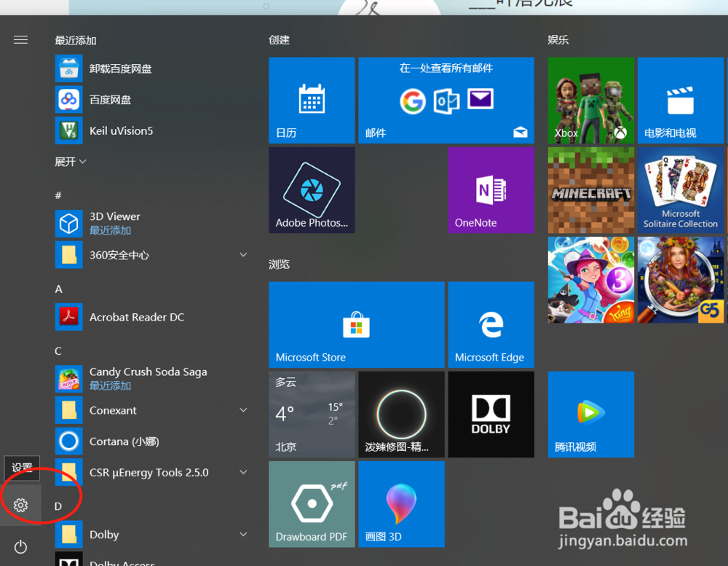The height and width of the screenshot is (566, 728).
Task: Expand the recently added list with 展开
Action: [70, 162]
